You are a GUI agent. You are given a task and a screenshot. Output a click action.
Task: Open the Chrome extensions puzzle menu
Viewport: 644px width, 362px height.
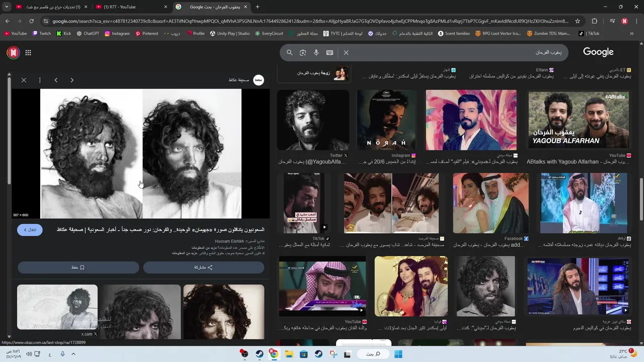(595, 21)
